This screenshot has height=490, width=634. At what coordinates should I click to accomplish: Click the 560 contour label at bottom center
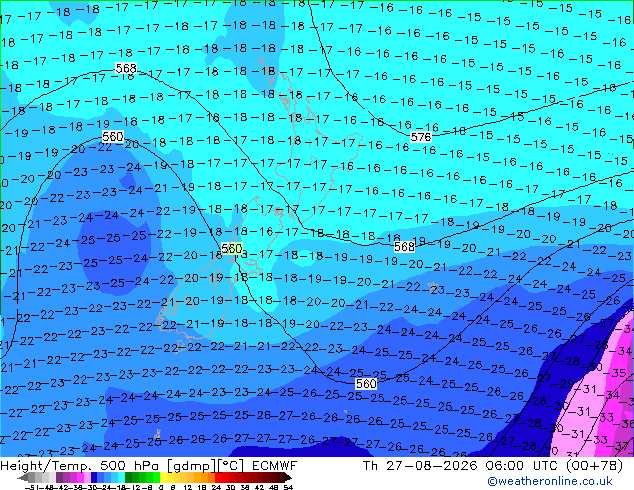[366, 384]
